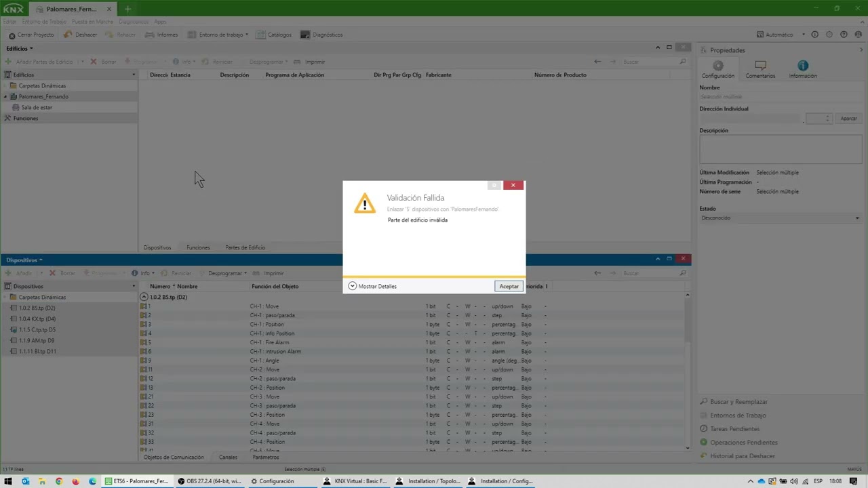The image size is (868, 488).
Task: Select device 1.0.2 BS.tp (D2)
Action: tap(37, 308)
